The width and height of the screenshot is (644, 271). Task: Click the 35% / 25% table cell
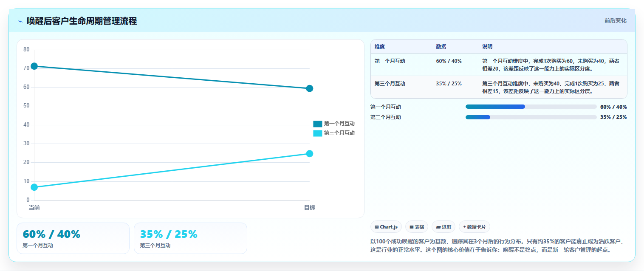point(449,84)
